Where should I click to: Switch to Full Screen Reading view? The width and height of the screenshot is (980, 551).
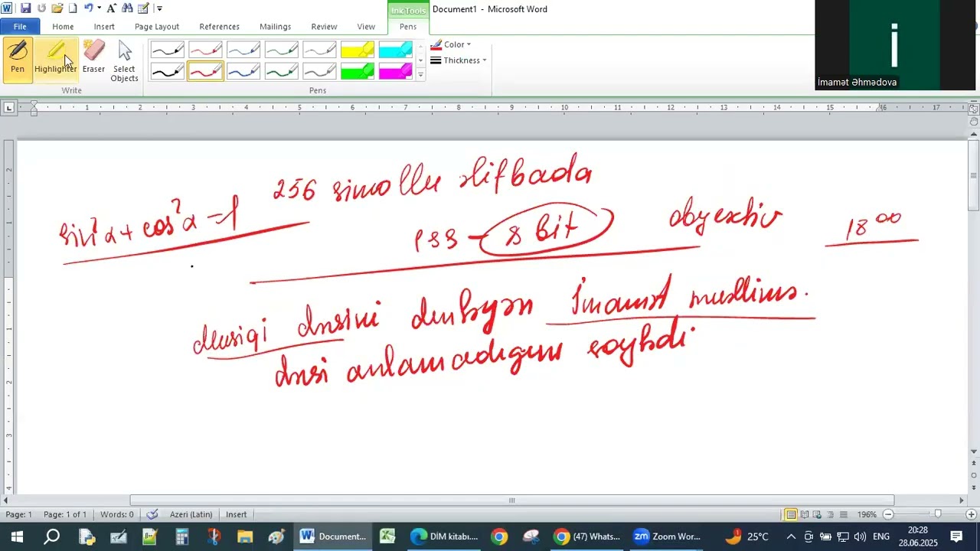805,514
